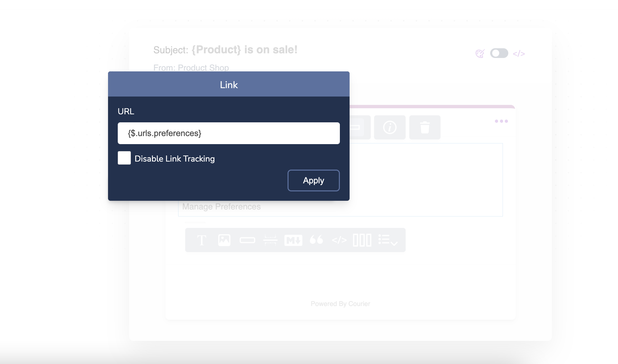The image size is (618, 364).
Task: Open the brand theme palette editor
Action: (480, 53)
